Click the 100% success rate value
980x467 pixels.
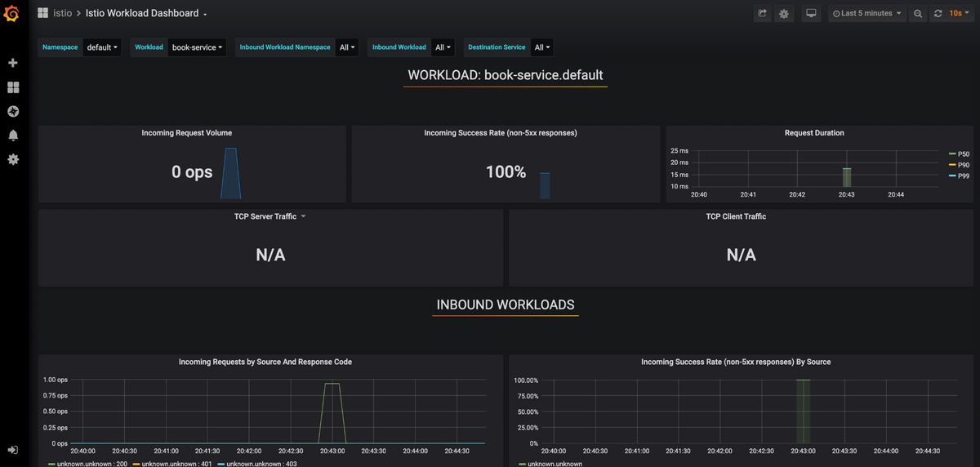pos(506,172)
